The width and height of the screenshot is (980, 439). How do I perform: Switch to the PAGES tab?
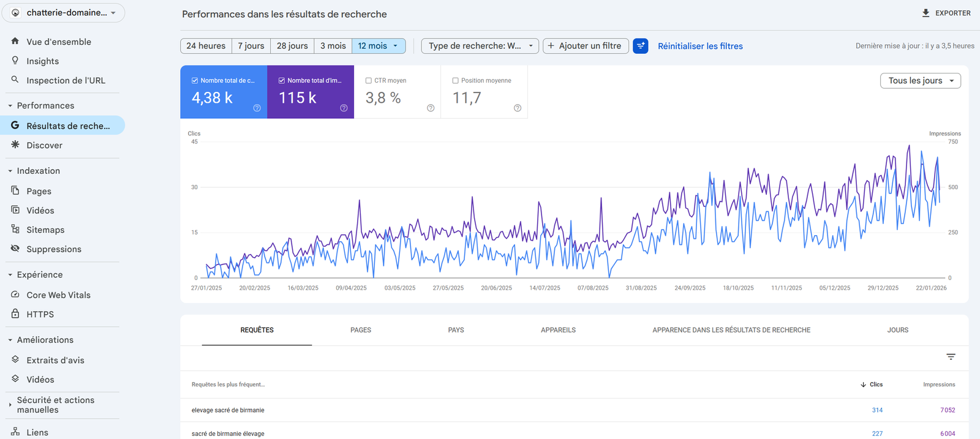pyautogui.click(x=361, y=330)
